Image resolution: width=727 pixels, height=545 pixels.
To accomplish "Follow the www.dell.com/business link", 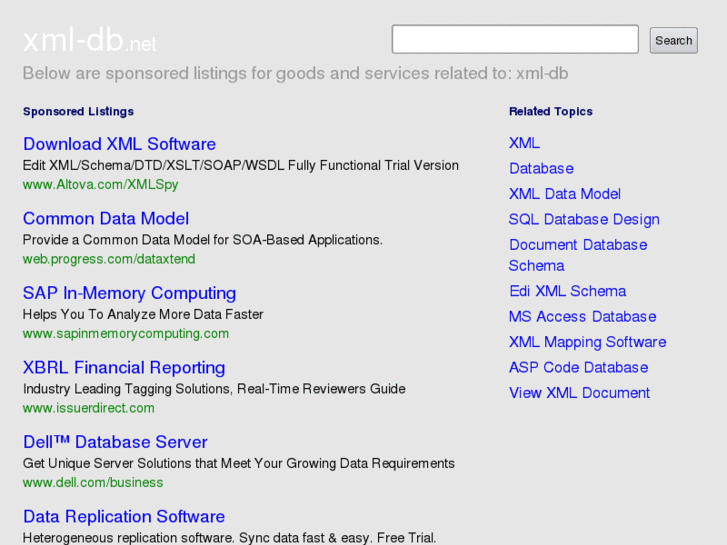I will (x=93, y=482).
